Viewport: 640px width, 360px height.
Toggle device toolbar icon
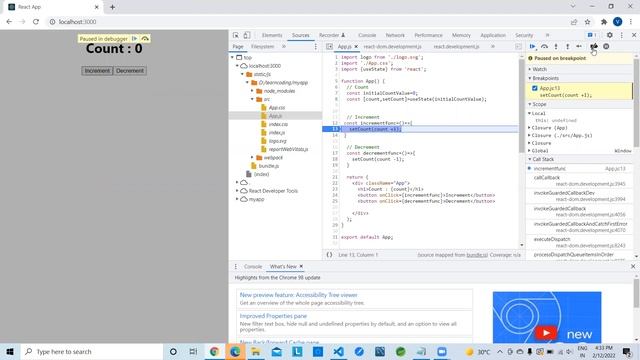[247, 35]
